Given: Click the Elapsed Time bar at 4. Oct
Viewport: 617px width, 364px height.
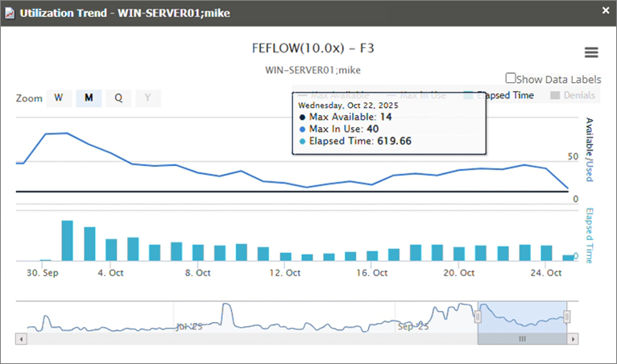Looking at the screenshot, I should [x=111, y=250].
